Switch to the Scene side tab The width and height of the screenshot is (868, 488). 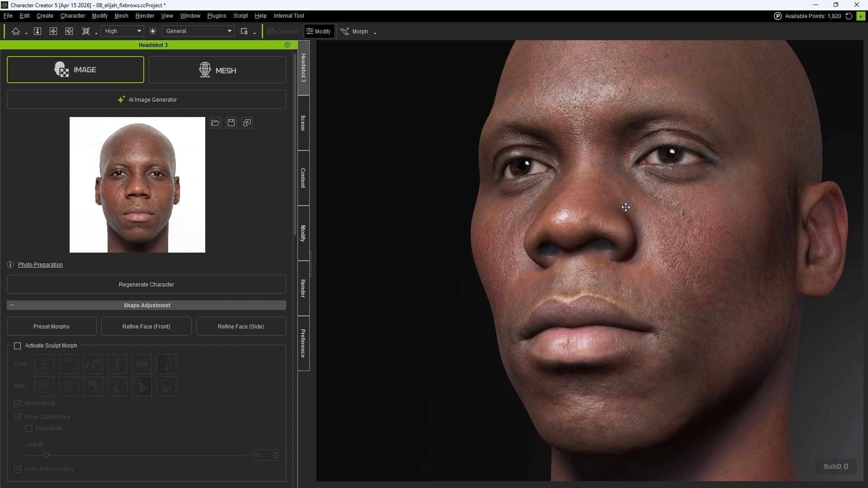[303, 123]
